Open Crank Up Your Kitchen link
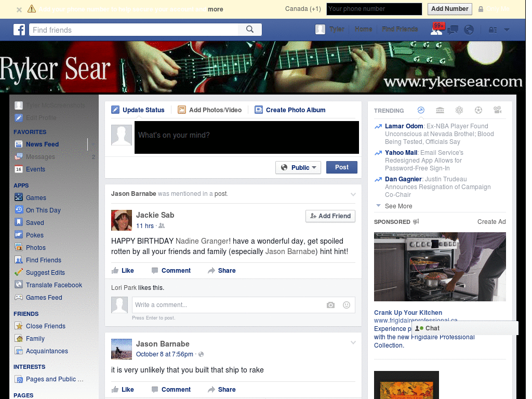Screen dimensions: 532x399 408,312
